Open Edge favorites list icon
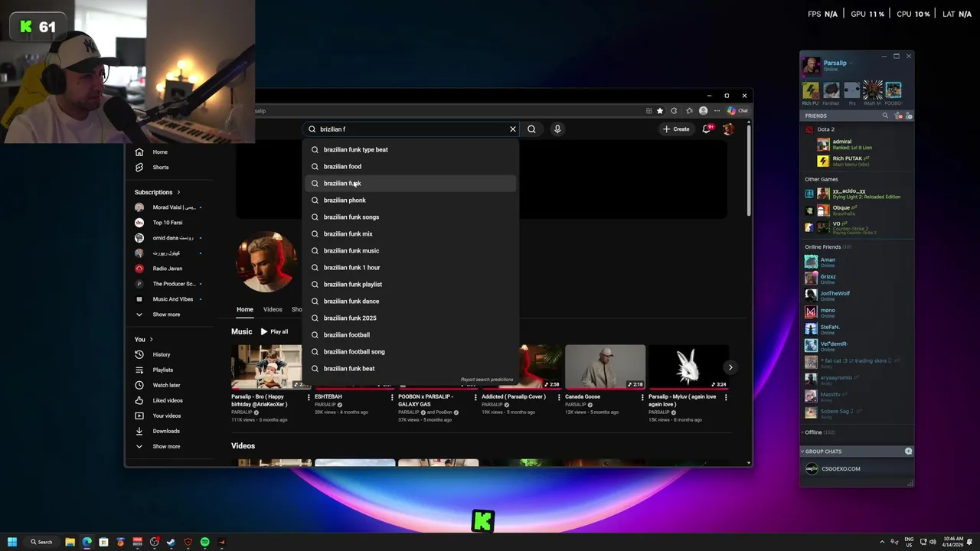The image size is (980, 551). (689, 111)
